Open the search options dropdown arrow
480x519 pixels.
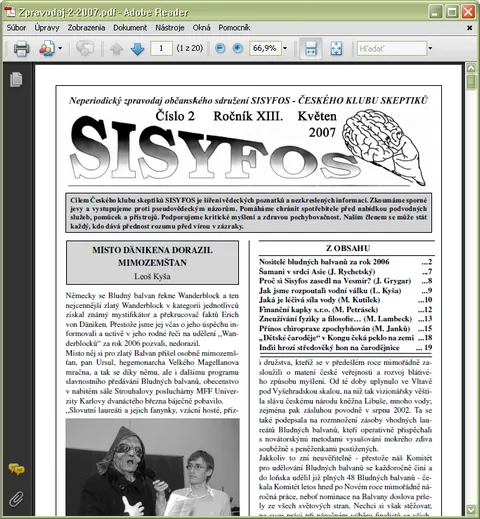[430, 49]
